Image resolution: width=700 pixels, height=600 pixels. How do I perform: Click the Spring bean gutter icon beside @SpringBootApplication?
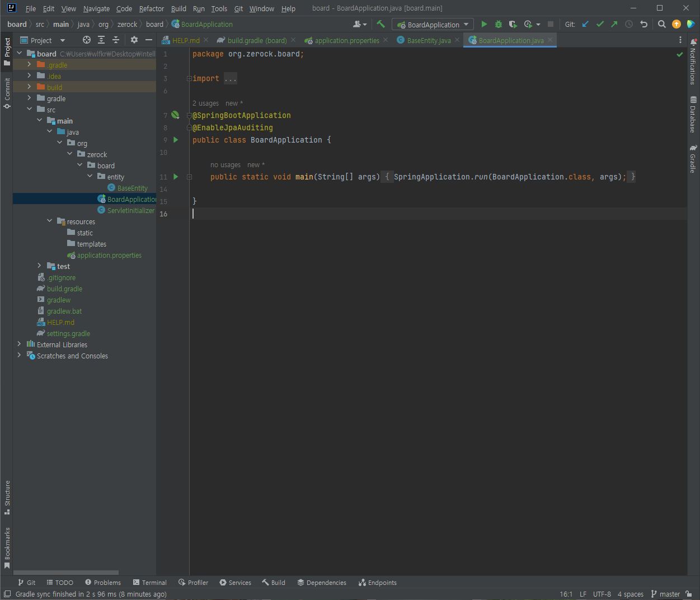coord(175,115)
